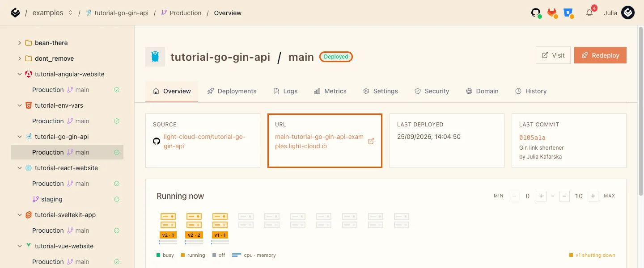Click status check icon for tutorial-env-vars Production

[x=117, y=121]
